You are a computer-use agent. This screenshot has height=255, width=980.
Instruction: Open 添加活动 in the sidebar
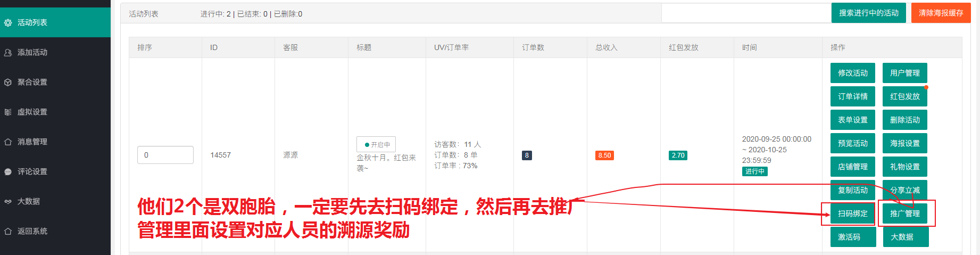pos(55,52)
